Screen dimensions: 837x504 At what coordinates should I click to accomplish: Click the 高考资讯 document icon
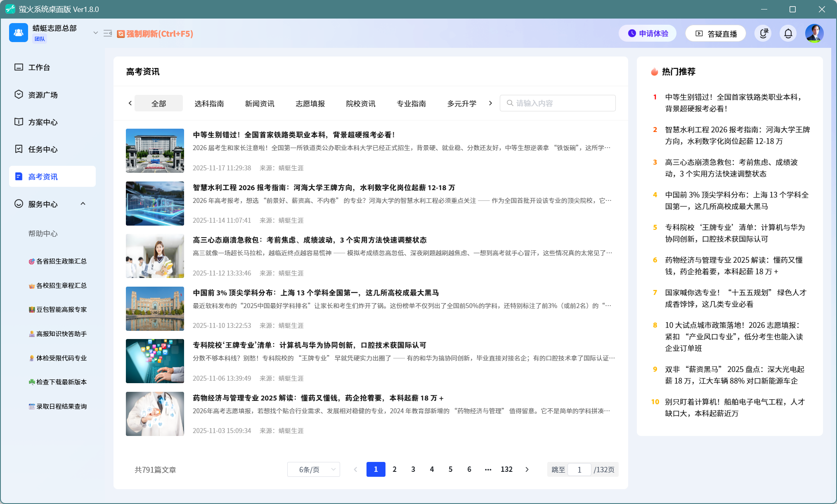(x=19, y=176)
